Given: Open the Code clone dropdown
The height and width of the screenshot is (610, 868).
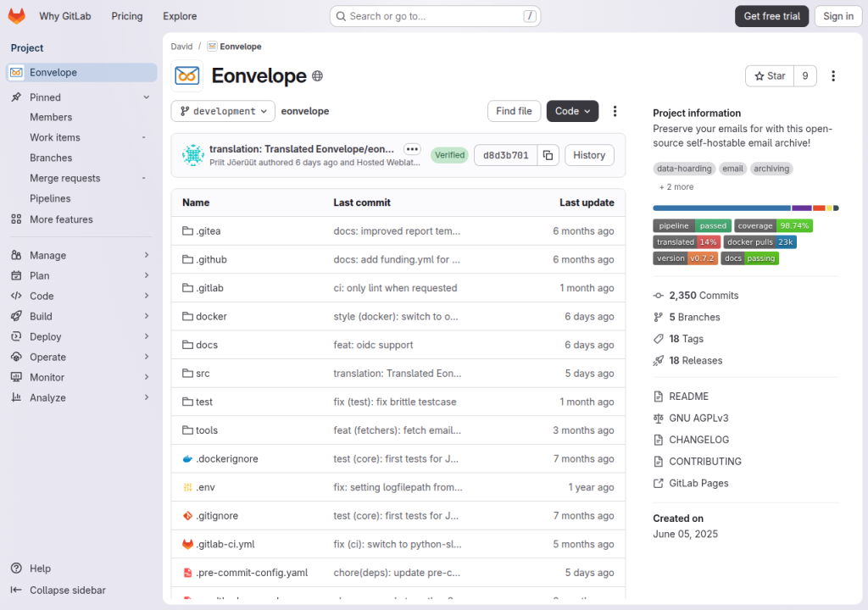Looking at the screenshot, I should coord(572,111).
